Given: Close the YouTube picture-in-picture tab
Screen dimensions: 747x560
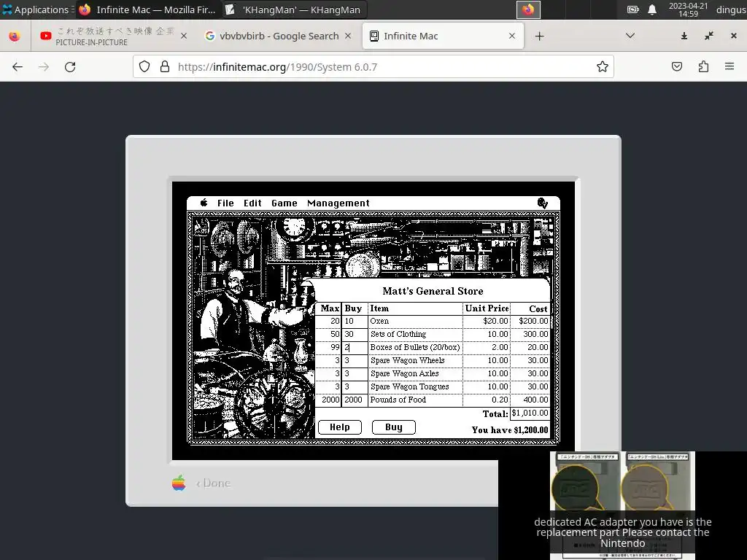Looking at the screenshot, I should click(184, 36).
